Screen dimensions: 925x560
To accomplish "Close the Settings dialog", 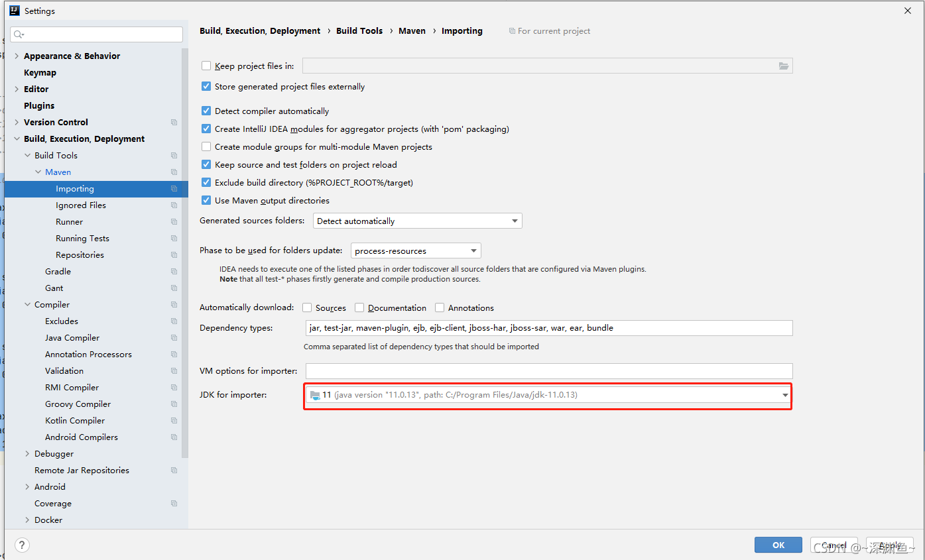I will click(907, 11).
